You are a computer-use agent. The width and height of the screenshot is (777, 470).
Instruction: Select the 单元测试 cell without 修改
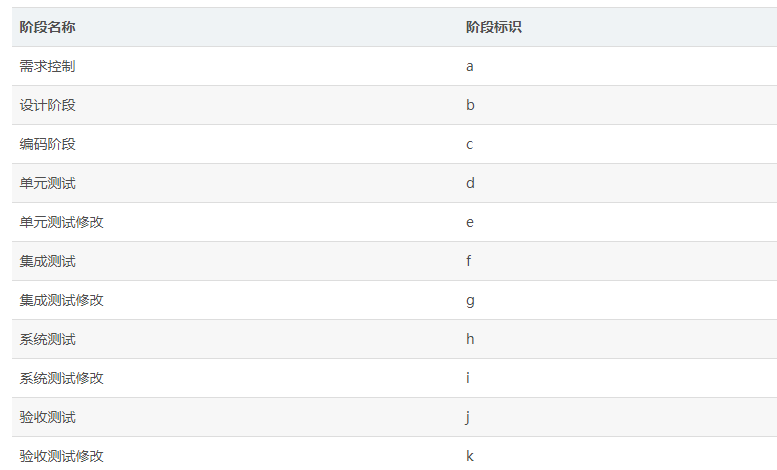[x=47, y=183]
